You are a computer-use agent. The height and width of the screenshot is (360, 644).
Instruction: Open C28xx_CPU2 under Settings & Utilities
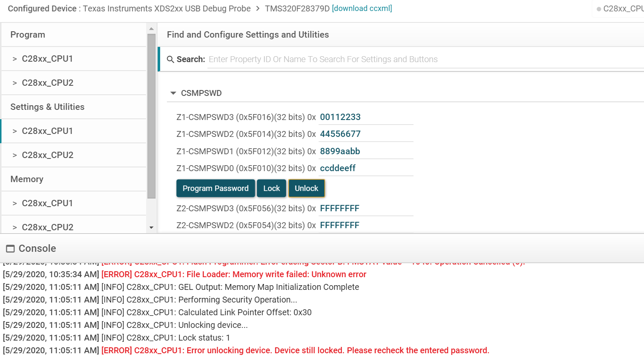point(47,155)
